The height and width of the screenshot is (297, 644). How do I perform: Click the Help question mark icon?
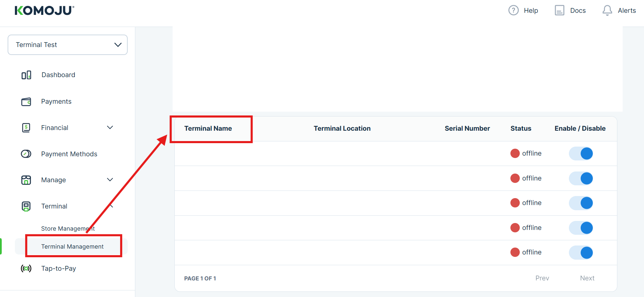click(513, 10)
